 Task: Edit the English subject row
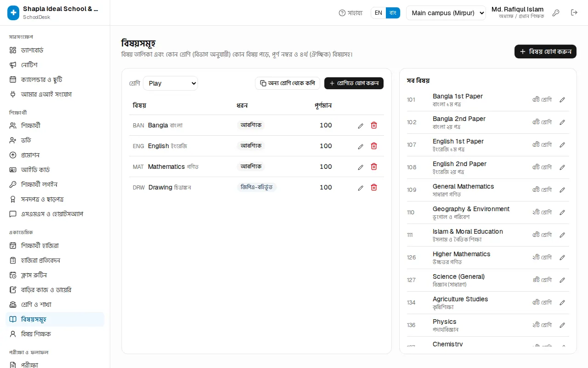[361, 146]
